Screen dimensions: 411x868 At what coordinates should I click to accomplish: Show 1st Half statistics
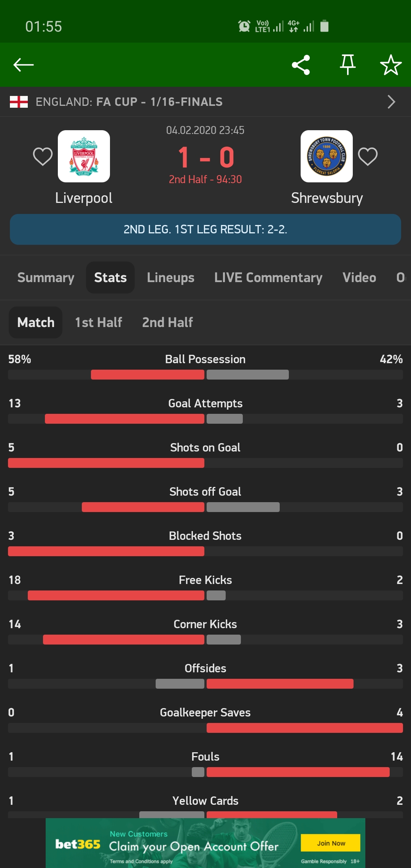99,322
